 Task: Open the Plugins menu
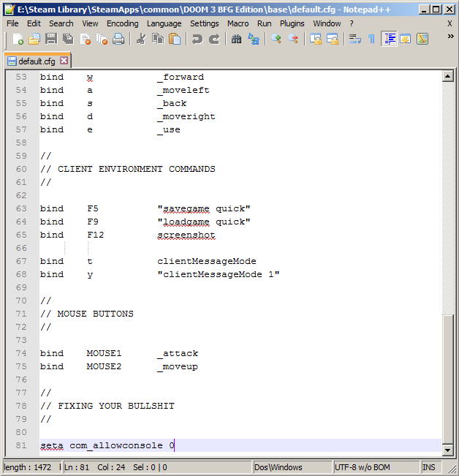[292, 23]
